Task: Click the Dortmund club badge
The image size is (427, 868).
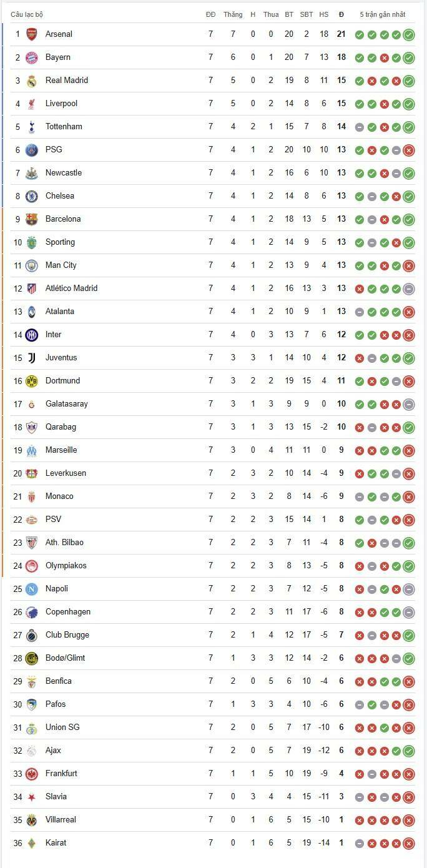Action: [x=31, y=381]
